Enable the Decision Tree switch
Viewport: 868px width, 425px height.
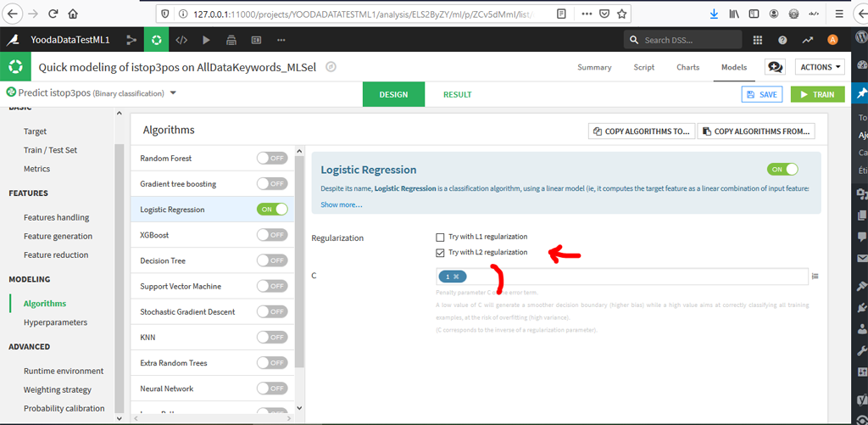click(x=272, y=260)
